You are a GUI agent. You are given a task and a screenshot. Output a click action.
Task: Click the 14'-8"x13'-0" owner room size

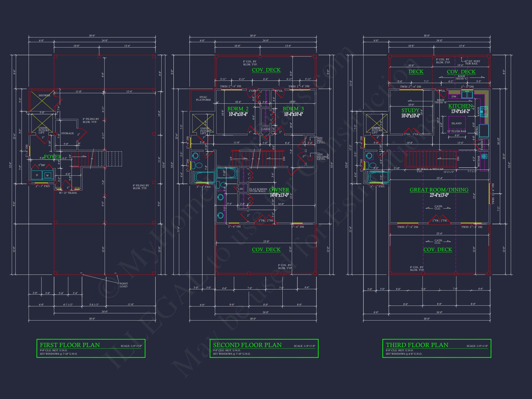point(279,195)
